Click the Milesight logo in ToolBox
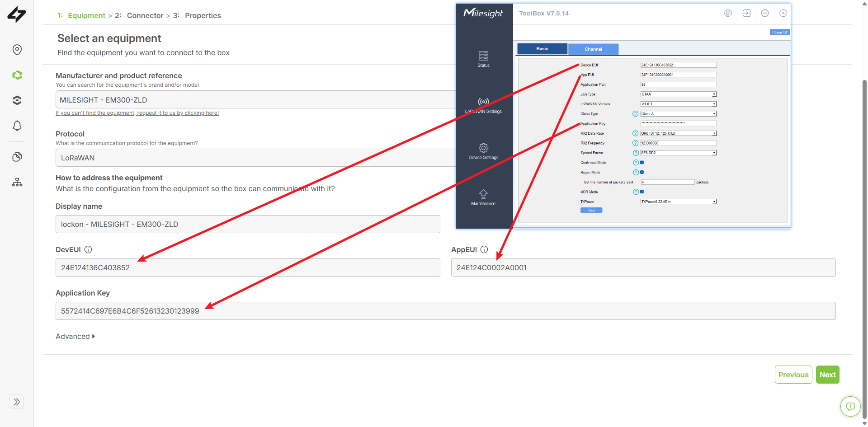The width and height of the screenshot is (868, 427). point(483,13)
